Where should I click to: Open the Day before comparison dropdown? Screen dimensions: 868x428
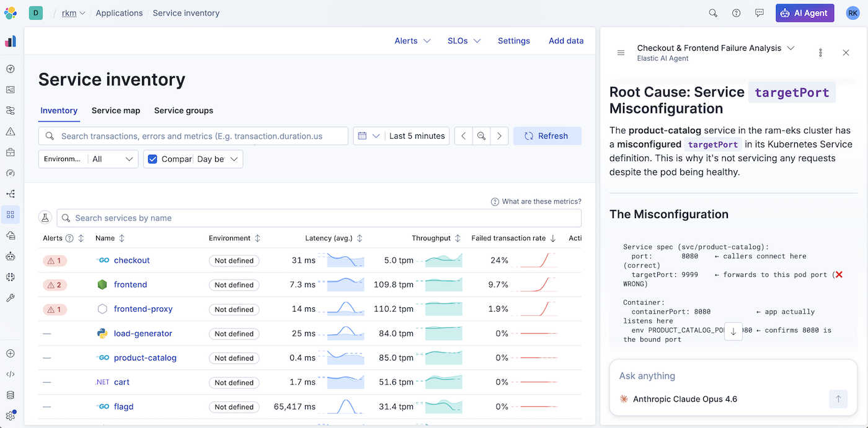coord(216,159)
